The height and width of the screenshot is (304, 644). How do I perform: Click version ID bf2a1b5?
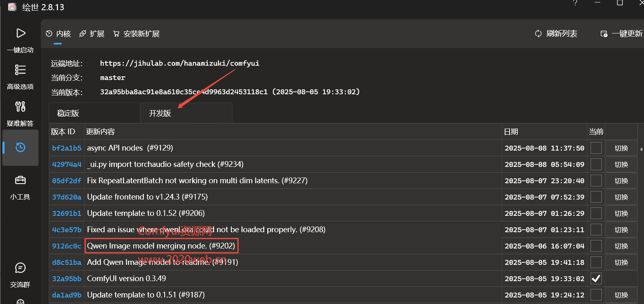pos(67,148)
